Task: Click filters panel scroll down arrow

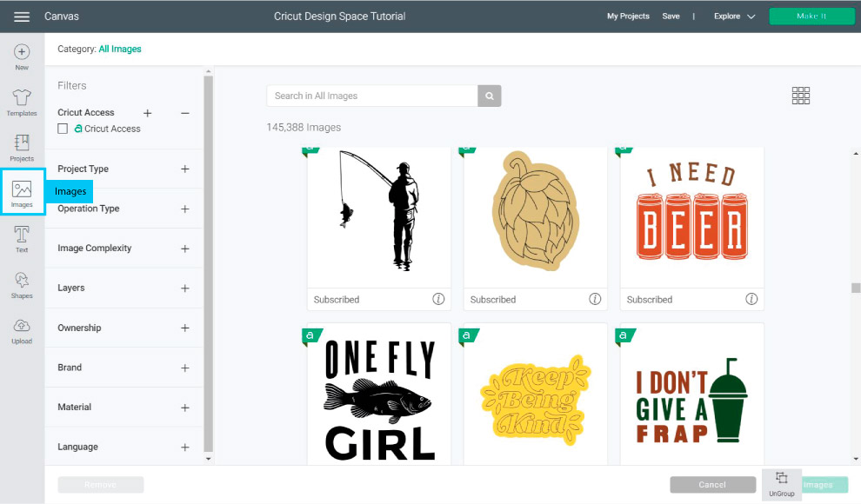Action: point(208,459)
